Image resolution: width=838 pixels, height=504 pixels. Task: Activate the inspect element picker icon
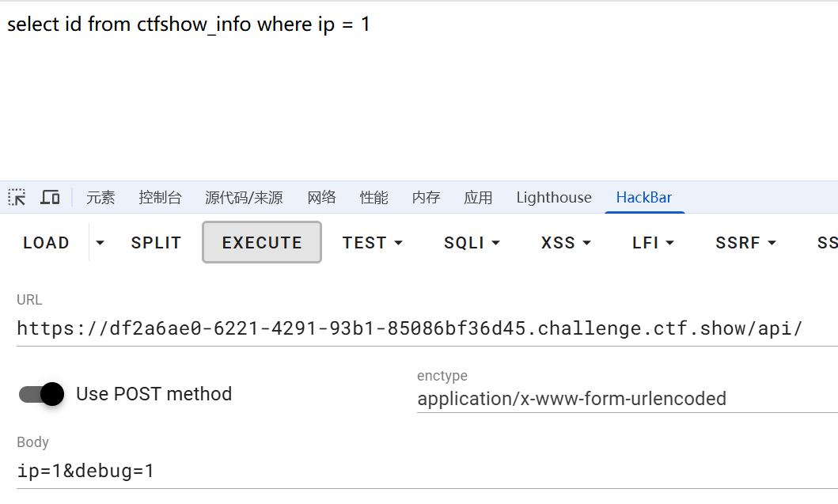(17, 197)
